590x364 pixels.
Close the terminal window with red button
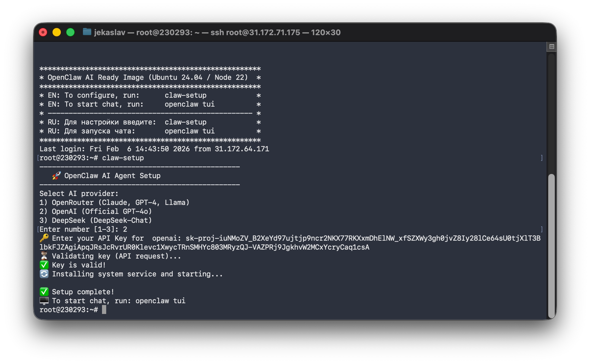point(43,32)
